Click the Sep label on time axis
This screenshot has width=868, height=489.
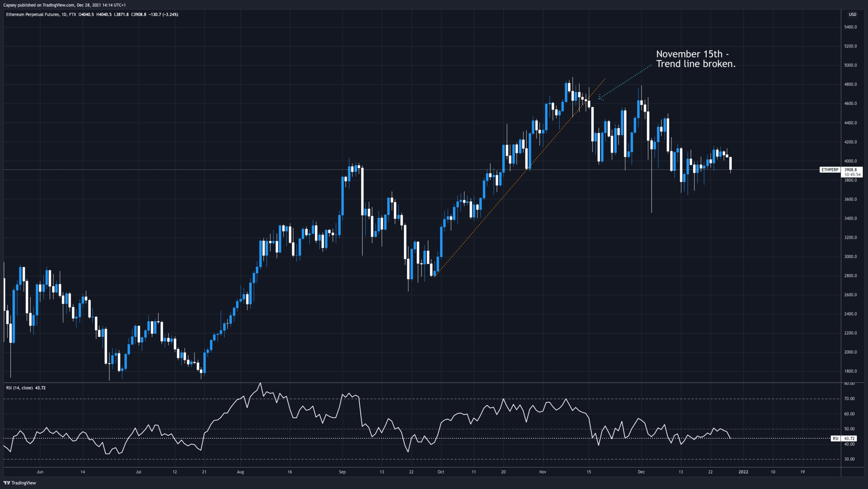tap(342, 472)
